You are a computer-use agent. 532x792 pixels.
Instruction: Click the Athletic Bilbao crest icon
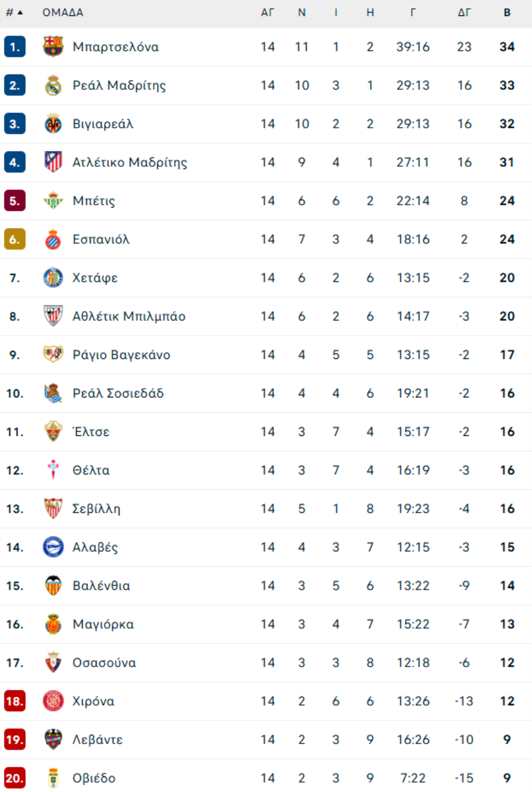click(x=53, y=316)
